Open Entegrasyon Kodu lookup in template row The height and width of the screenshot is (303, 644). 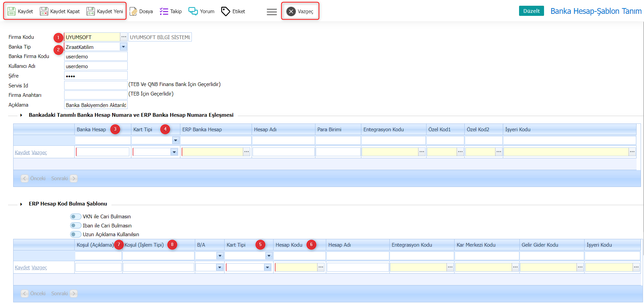point(450,267)
